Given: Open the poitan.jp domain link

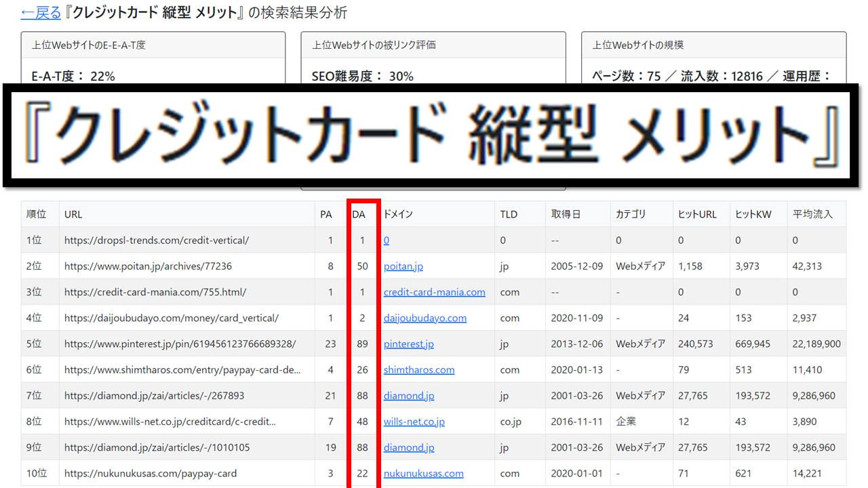Looking at the screenshot, I should (403, 266).
